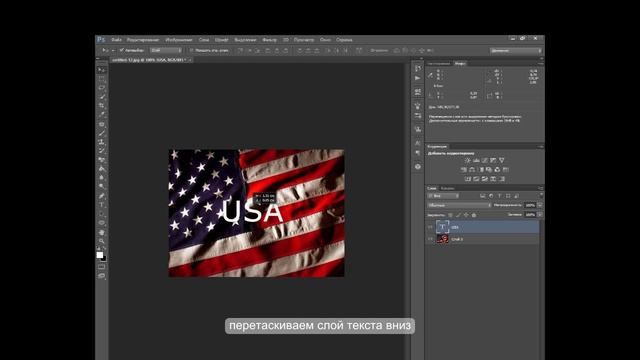Screen dimensions: 640x360
Task: Toggle show transform controls checkbox
Action: (x=191, y=50)
